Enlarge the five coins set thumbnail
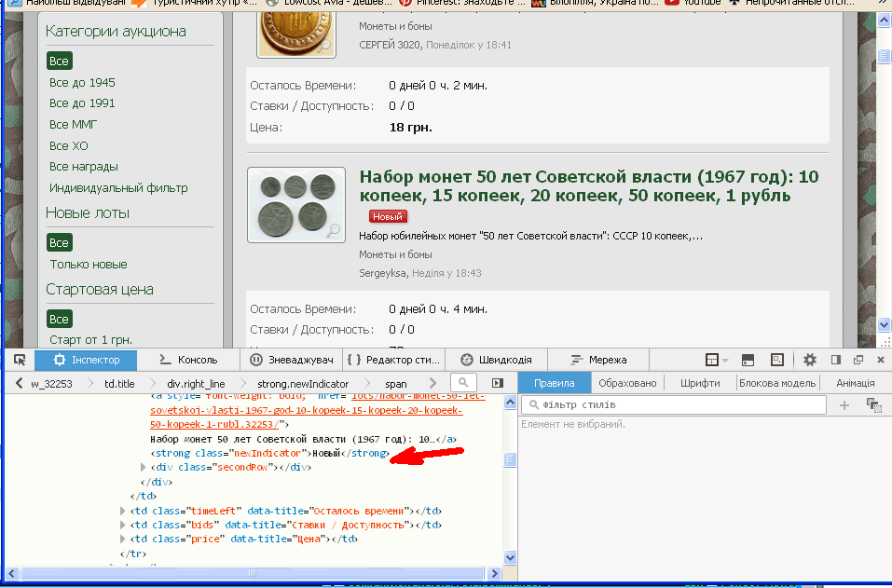The height and width of the screenshot is (588, 892). (x=296, y=205)
